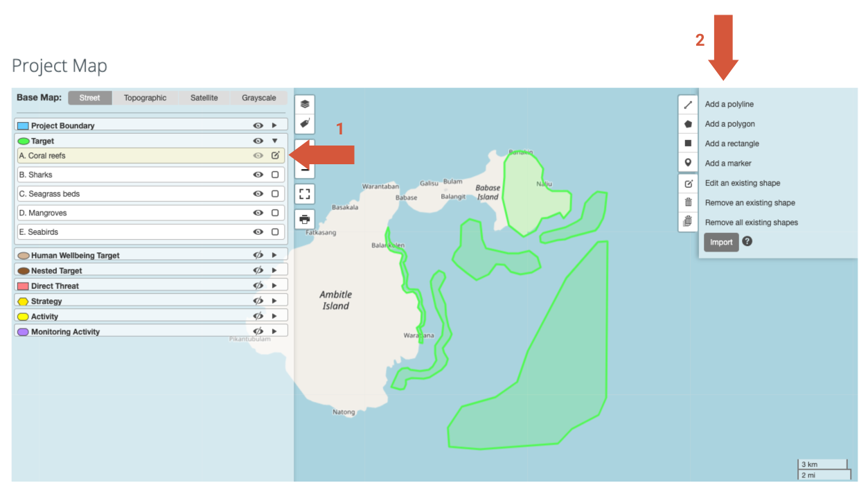Click the print map icon
Image resolution: width=868 pixels, height=492 pixels.
click(x=304, y=220)
